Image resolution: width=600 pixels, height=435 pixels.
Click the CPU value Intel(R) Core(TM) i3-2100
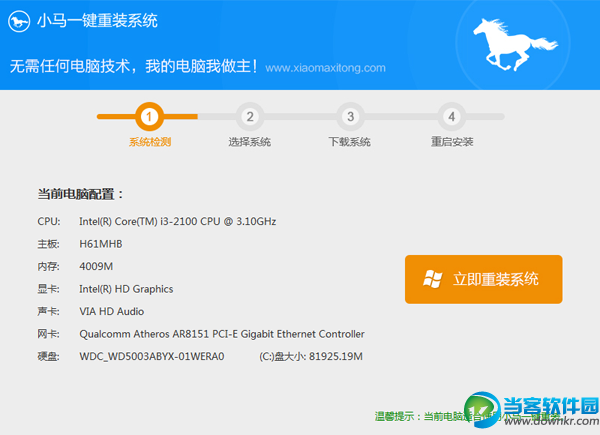(x=178, y=222)
